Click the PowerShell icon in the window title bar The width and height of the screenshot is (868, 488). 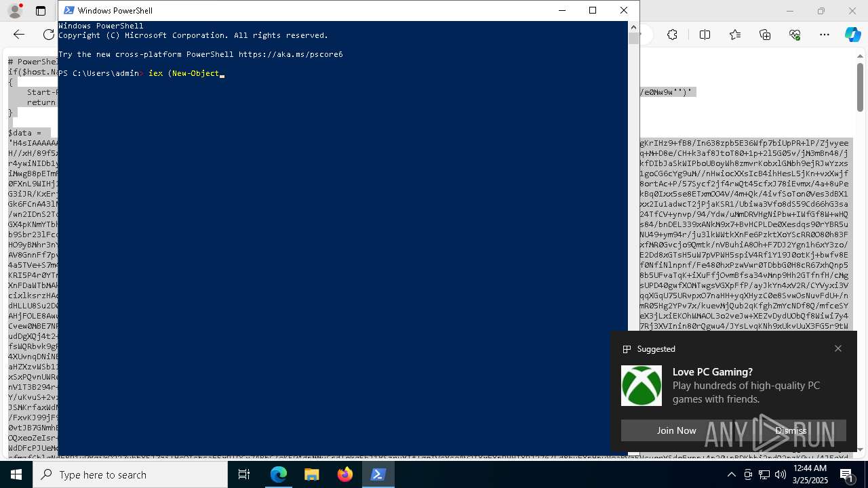click(x=68, y=10)
